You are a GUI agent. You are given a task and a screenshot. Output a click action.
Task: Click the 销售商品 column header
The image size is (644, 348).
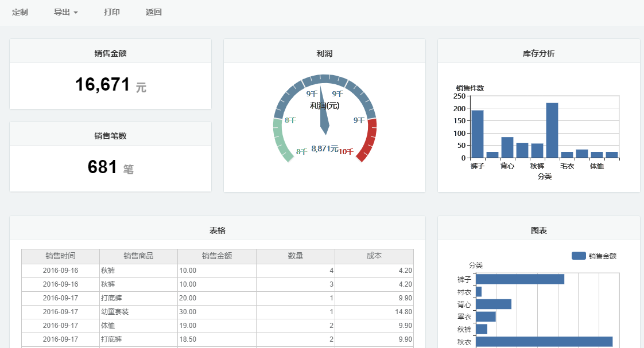pyautogui.click(x=138, y=256)
